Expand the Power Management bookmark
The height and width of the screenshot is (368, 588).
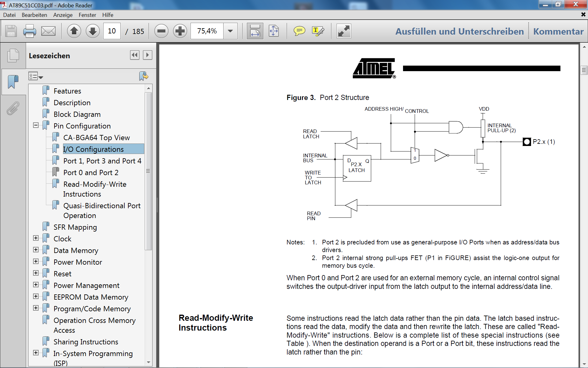click(36, 285)
